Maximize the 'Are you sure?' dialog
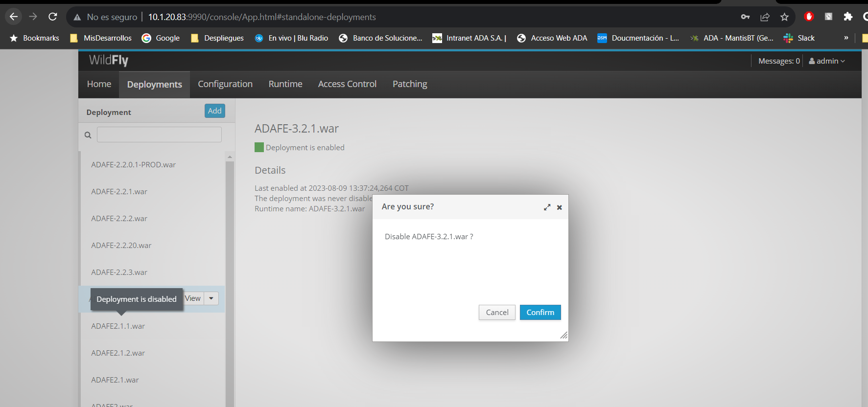The width and height of the screenshot is (868, 407). pyautogui.click(x=547, y=207)
